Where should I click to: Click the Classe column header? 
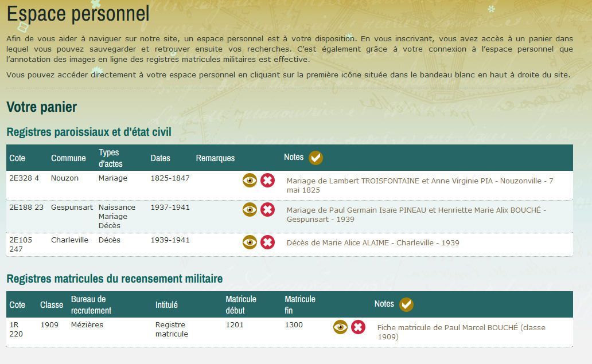[x=52, y=305]
